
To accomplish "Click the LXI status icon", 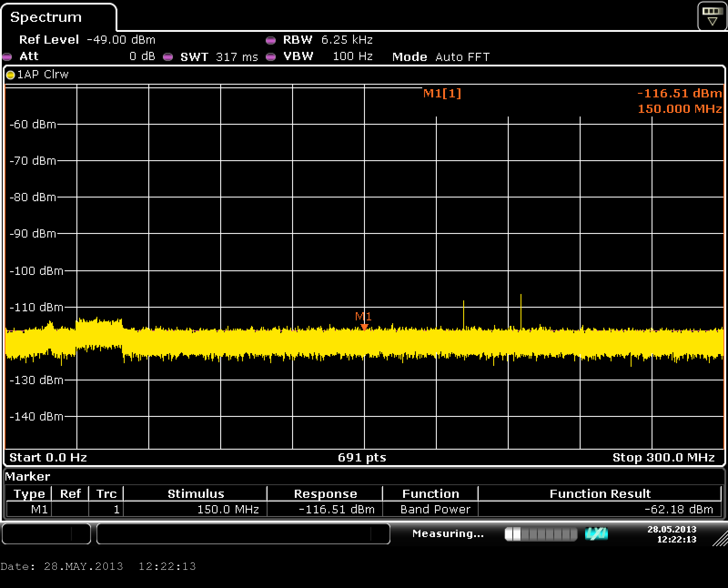I will tap(596, 534).
